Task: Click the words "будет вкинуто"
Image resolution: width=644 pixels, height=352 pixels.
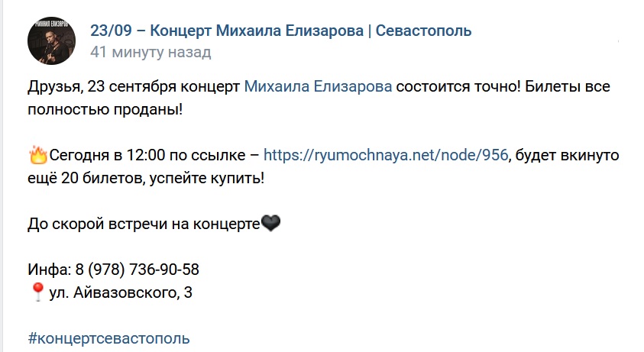Action: (x=567, y=155)
